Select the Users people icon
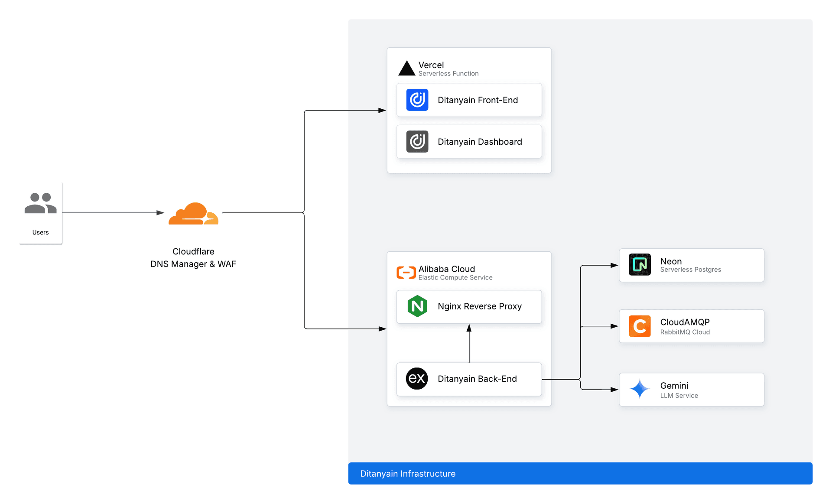Image resolution: width=832 pixels, height=504 pixels. pyautogui.click(x=40, y=202)
